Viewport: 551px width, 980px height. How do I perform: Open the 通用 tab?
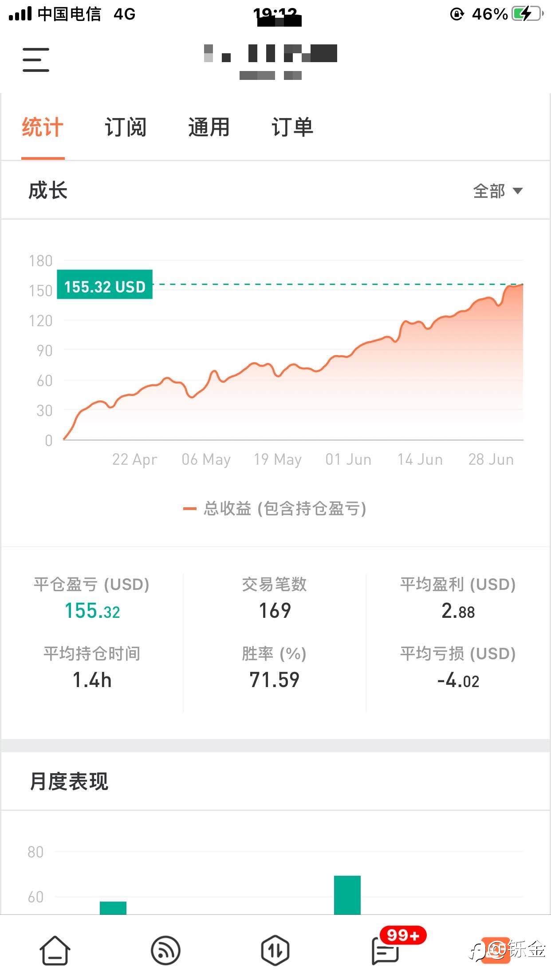coord(209,127)
